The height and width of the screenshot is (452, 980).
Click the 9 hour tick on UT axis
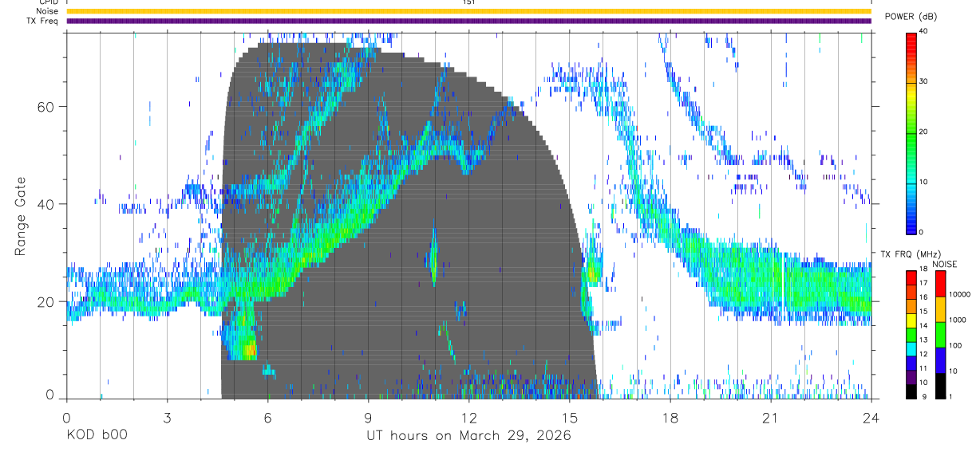(368, 418)
